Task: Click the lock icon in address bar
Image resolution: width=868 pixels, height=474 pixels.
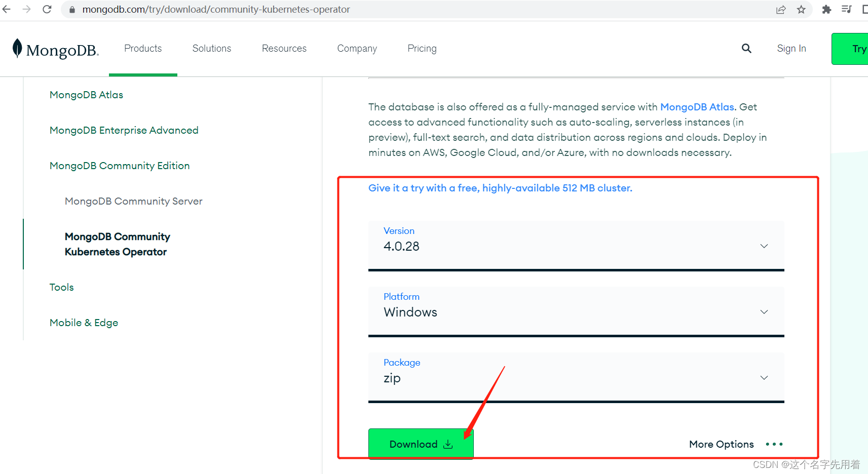Action: tap(72, 10)
